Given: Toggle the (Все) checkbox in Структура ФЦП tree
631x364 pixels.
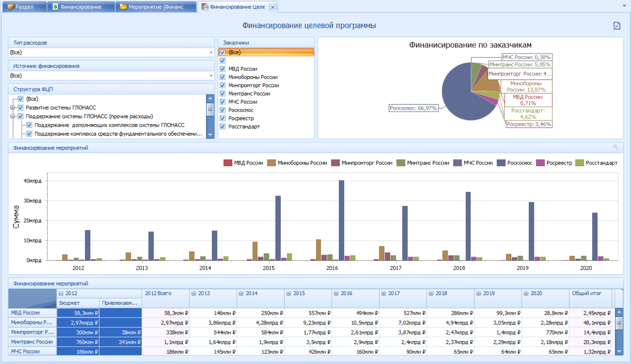Looking at the screenshot, I should tap(21, 99).
